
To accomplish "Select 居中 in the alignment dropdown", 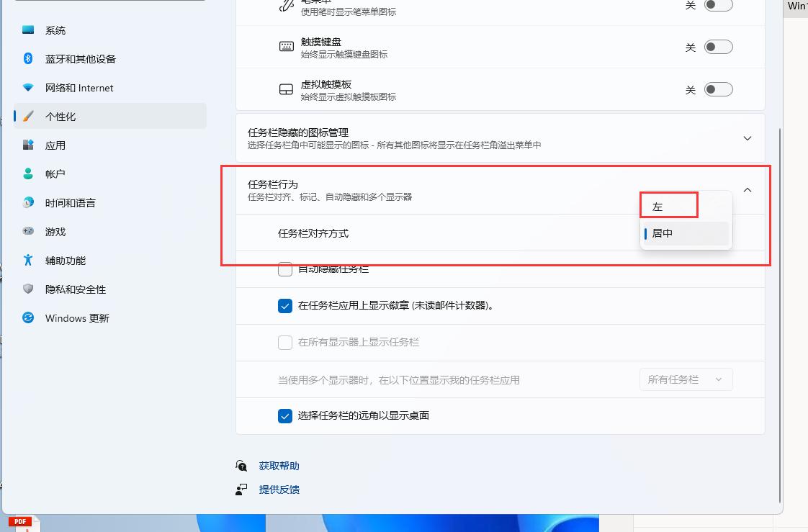I will point(686,233).
